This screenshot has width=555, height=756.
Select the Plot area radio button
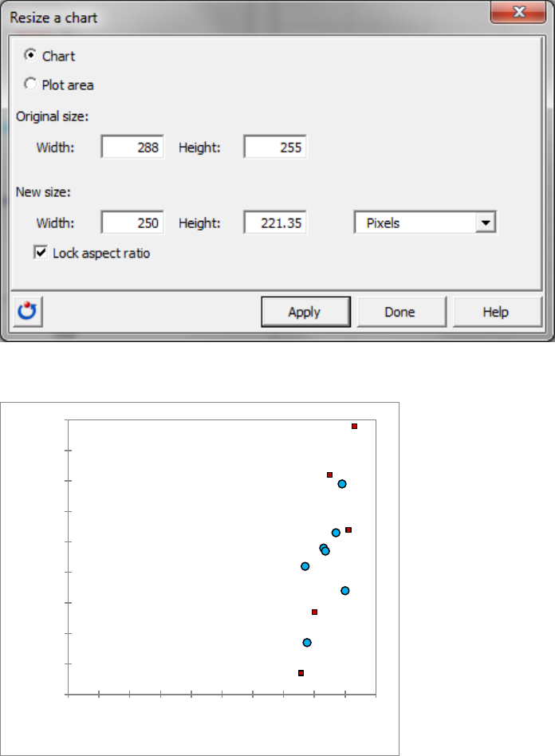30,84
